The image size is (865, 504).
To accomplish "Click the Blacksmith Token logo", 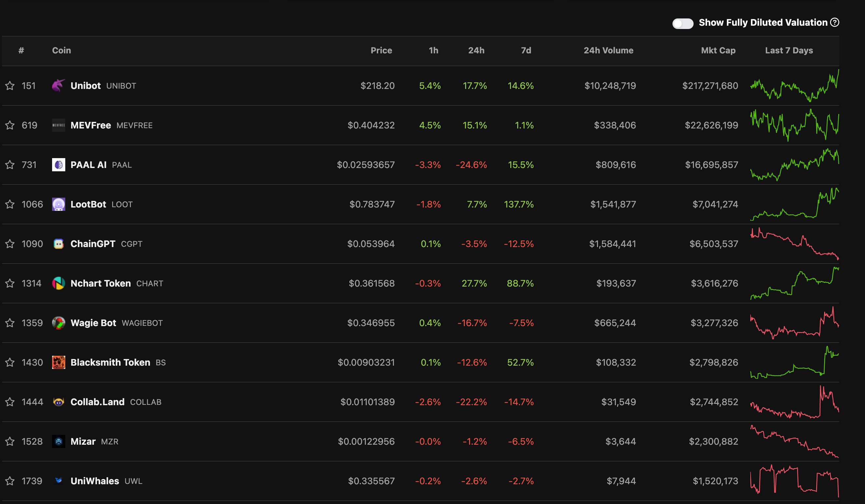I will pos(58,362).
